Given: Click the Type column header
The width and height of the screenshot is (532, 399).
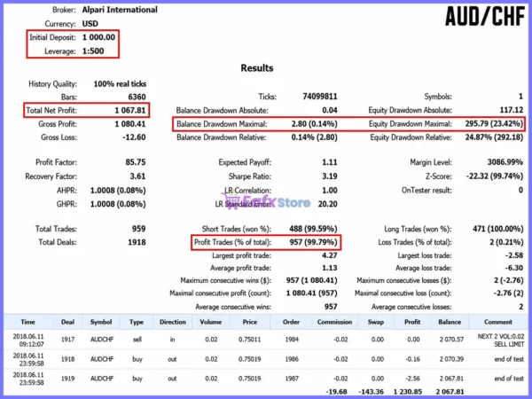Looking at the screenshot, I should (x=137, y=322).
